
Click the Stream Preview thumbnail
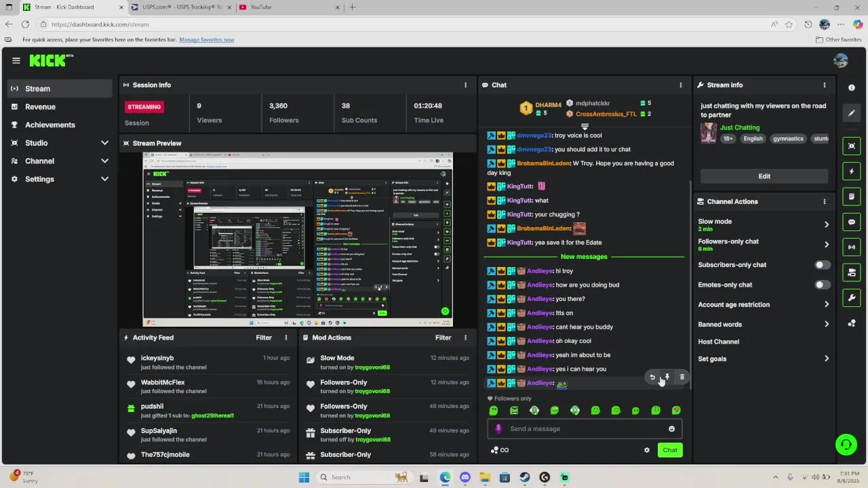[298, 239]
